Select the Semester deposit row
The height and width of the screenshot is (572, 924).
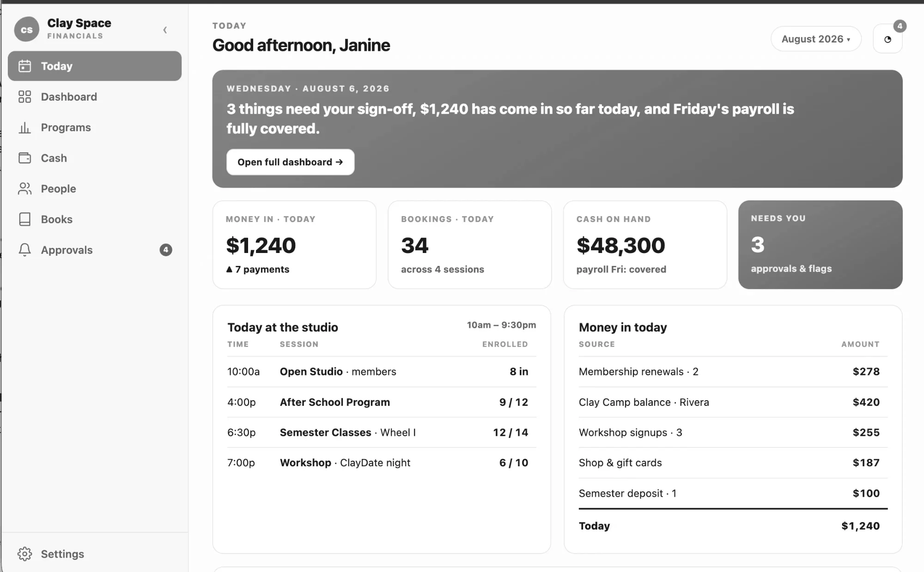click(x=733, y=493)
